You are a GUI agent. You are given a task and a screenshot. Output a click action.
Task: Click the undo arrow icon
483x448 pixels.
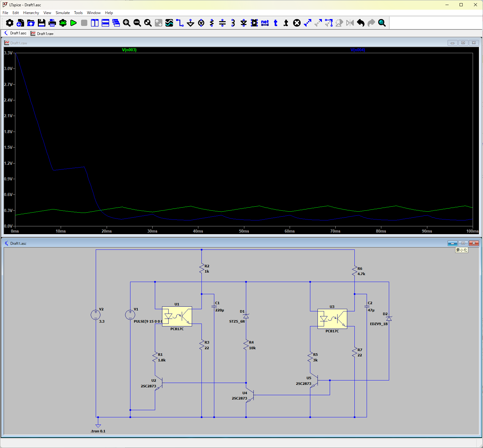[361, 23]
